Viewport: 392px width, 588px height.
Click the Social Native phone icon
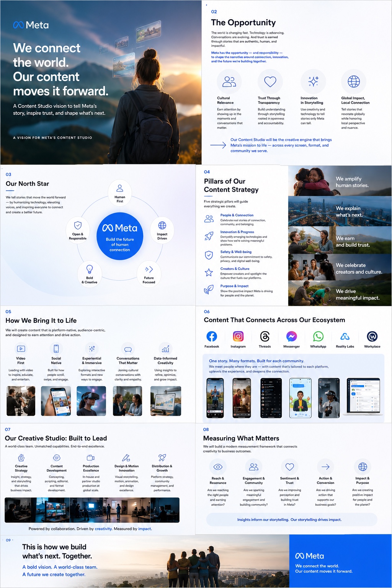point(56,349)
